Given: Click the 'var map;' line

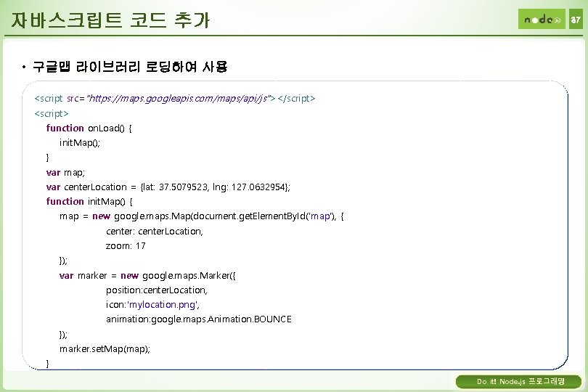Looking at the screenshot, I should pos(65,172).
